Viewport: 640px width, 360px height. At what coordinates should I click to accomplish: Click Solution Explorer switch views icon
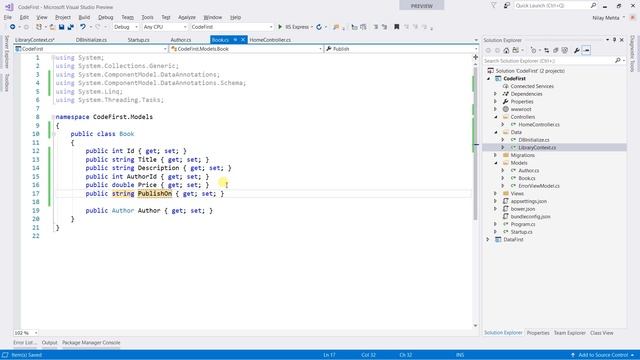click(516, 50)
